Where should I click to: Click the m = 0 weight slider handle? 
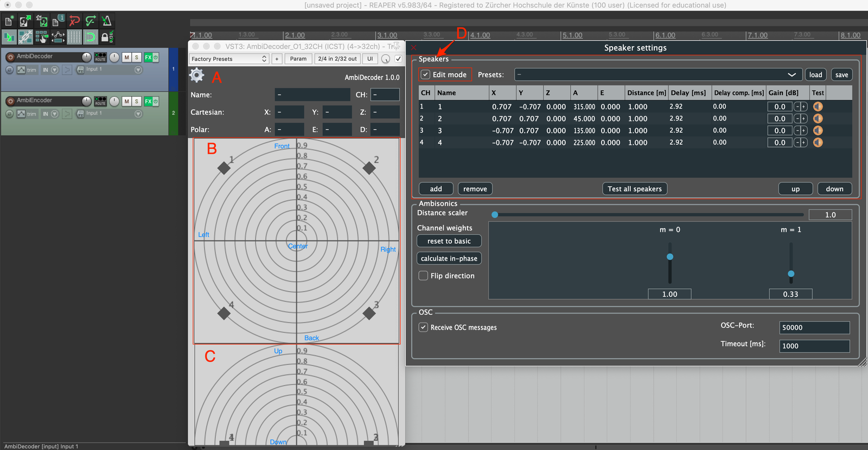(x=670, y=257)
